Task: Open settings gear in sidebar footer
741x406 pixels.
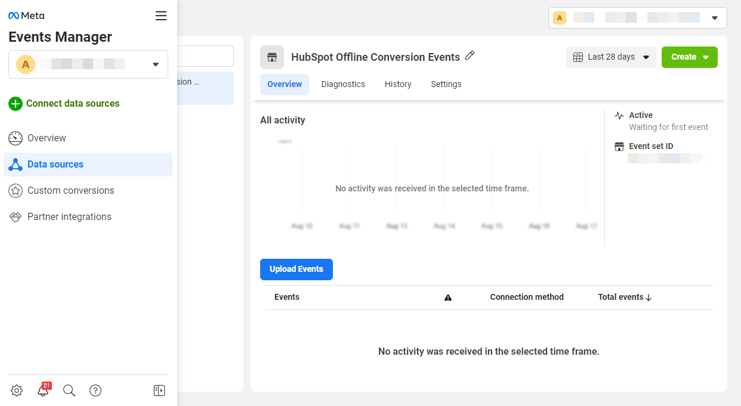Action: pos(17,390)
